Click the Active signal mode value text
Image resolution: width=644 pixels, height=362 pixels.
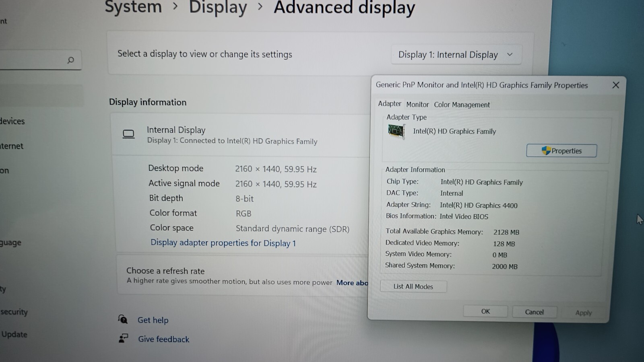coord(276,184)
